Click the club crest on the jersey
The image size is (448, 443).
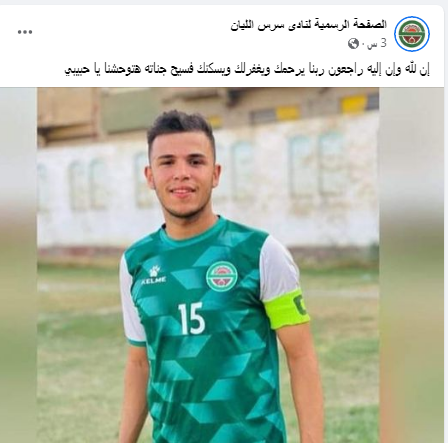pos(222,276)
